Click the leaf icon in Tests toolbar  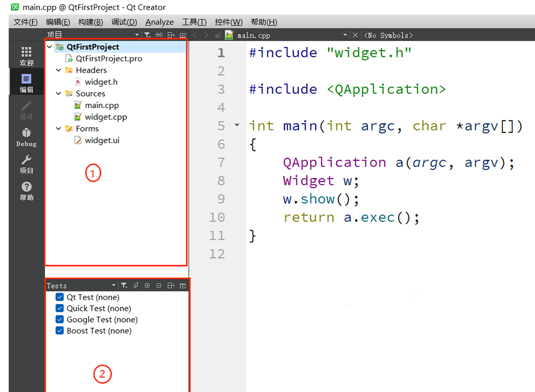(136, 286)
